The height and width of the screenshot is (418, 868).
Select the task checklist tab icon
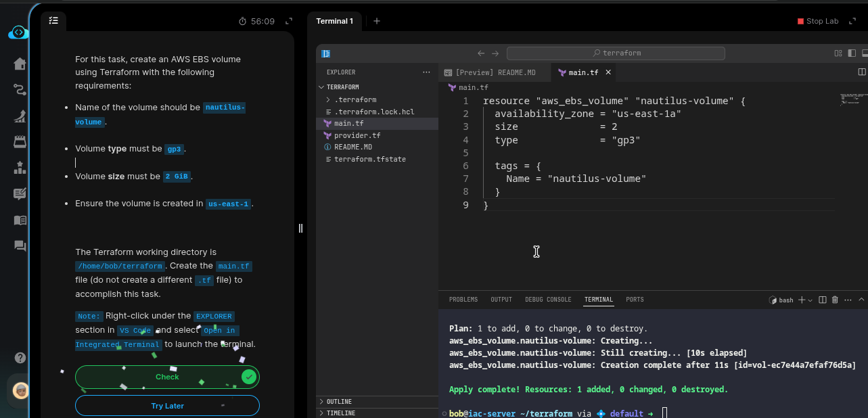coord(53,21)
